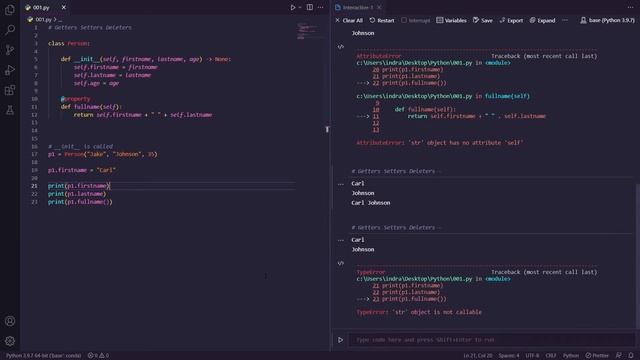Focus the 'Type code here' input box

point(491,340)
